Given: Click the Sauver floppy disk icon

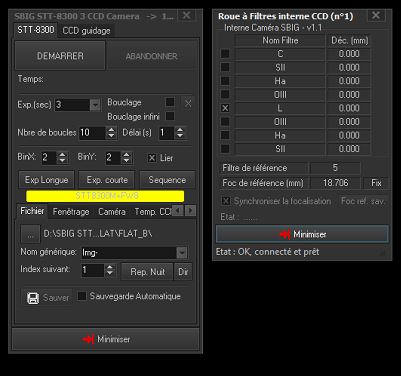Looking at the screenshot, I should (33, 298).
